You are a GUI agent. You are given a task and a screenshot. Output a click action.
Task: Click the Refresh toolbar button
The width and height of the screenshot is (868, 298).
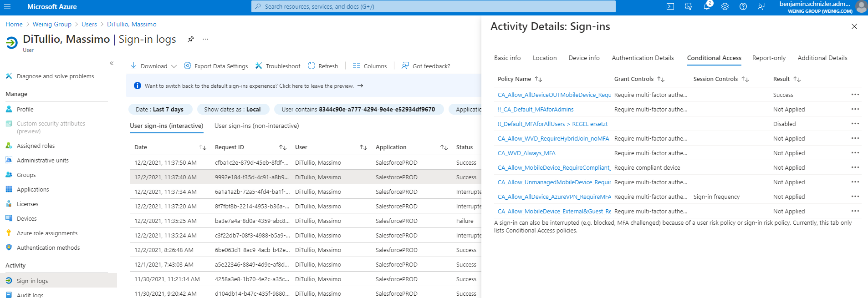[x=323, y=66]
